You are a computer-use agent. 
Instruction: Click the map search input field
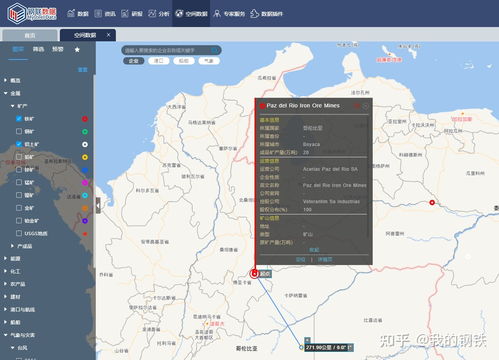(x=167, y=50)
